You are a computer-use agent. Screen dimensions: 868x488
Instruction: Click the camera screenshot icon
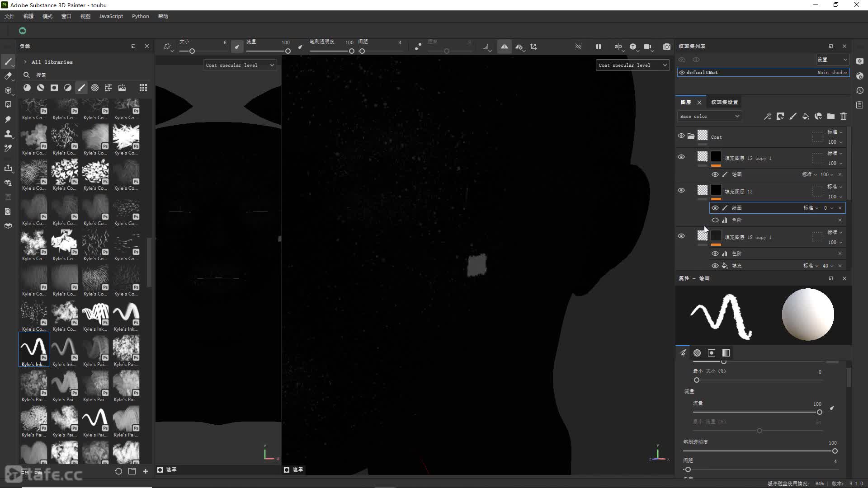(x=666, y=47)
